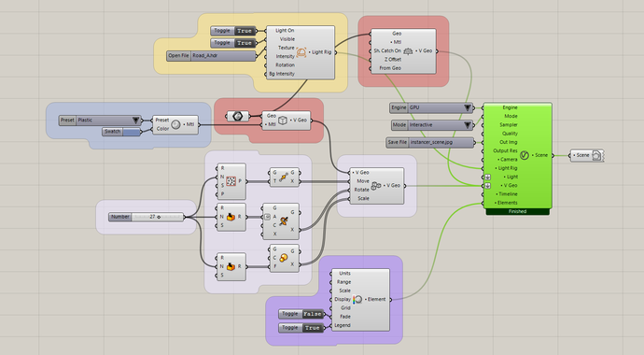Click the 'Sampler' input on renderer
This screenshot has height=355, width=644.
pyautogui.click(x=509, y=125)
